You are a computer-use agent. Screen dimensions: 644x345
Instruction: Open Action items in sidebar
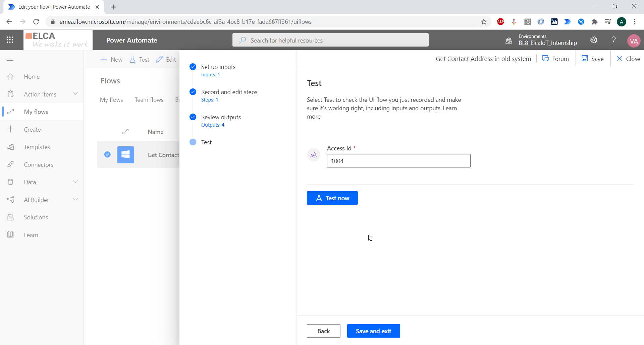[40, 94]
